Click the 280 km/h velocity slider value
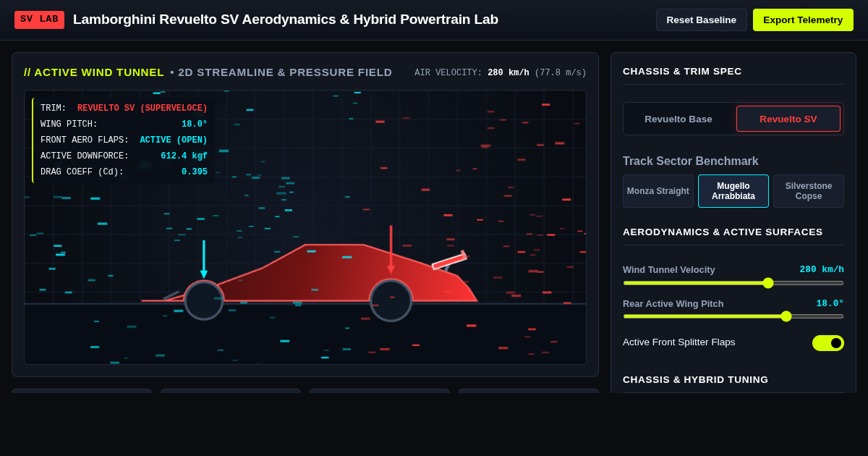The width and height of the screenshot is (868, 456). 822,269
